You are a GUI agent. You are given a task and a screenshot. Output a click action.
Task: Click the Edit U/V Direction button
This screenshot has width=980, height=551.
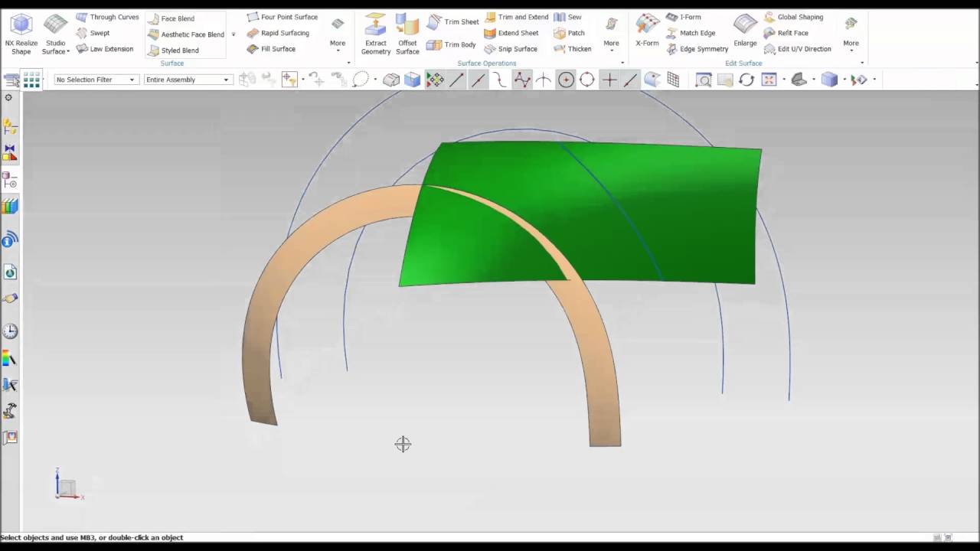point(797,49)
